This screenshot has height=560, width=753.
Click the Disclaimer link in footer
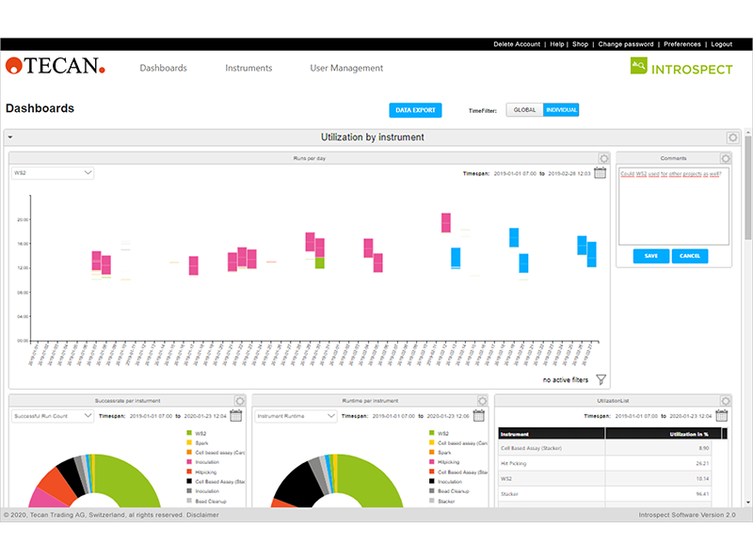pyautogui.click(x=202, y=515)
